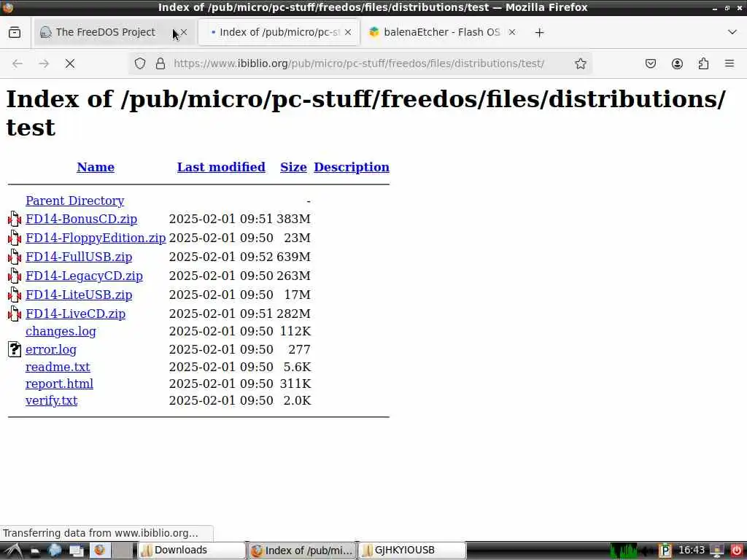Go forward with the forward arrow
Viewport: 747px width, 560px height.
[44, 63]
